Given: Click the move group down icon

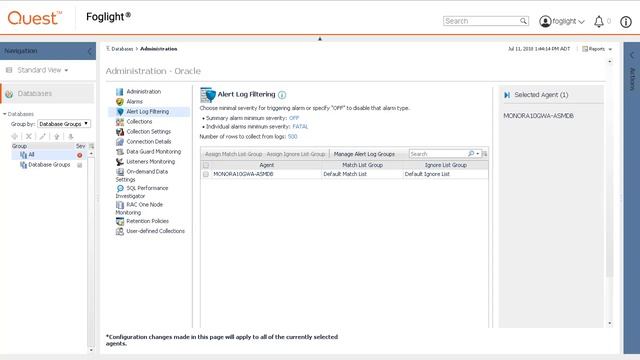Looking at the screenshot, I should pyautogui.click(x=71, y=136).
